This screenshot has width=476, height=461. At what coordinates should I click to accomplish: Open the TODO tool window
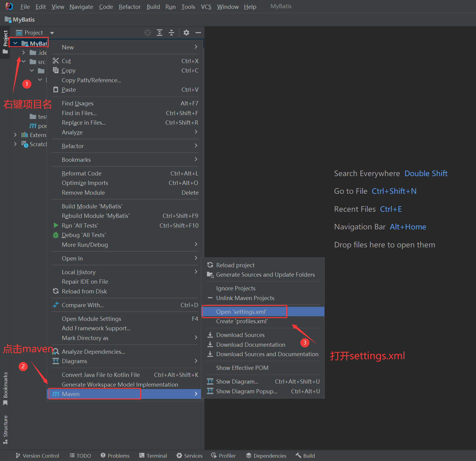pos(80,456)
